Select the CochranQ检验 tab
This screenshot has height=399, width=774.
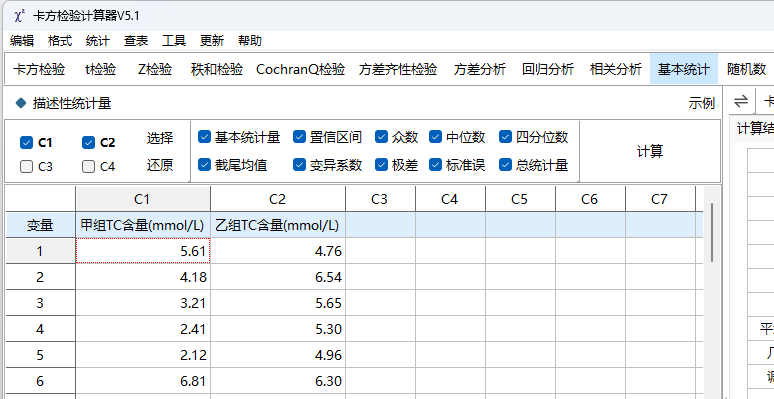click(x=301, y=69)
